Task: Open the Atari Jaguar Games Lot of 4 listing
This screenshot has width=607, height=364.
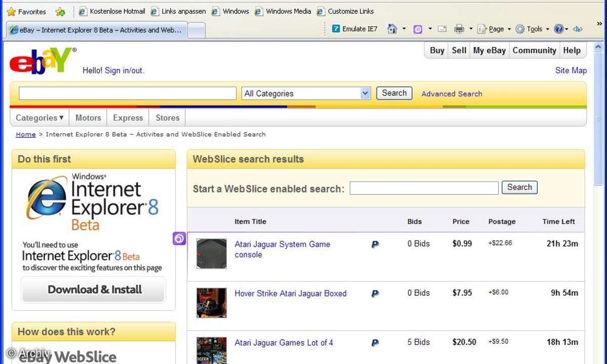Action: click(284, 343)
